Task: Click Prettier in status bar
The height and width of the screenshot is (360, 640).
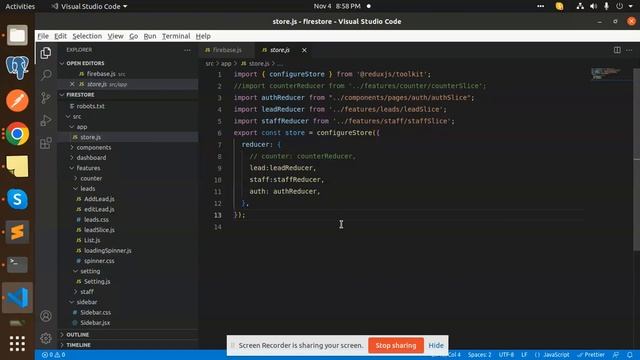Action: [x=591, y=355]
